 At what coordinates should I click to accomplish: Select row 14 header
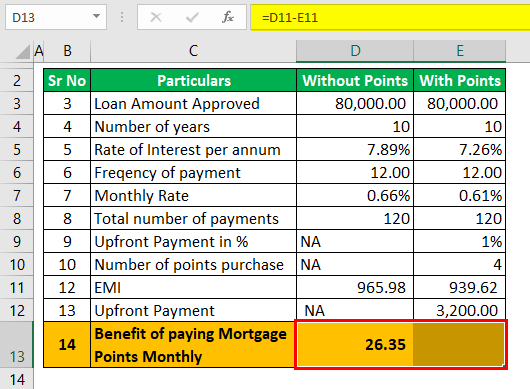[x=17, y=379]
